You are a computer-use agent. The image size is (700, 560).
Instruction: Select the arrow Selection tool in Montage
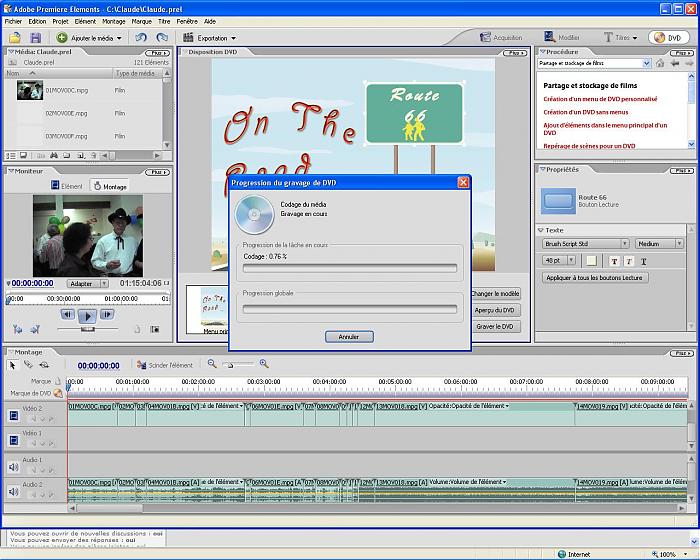pos(12,365)
